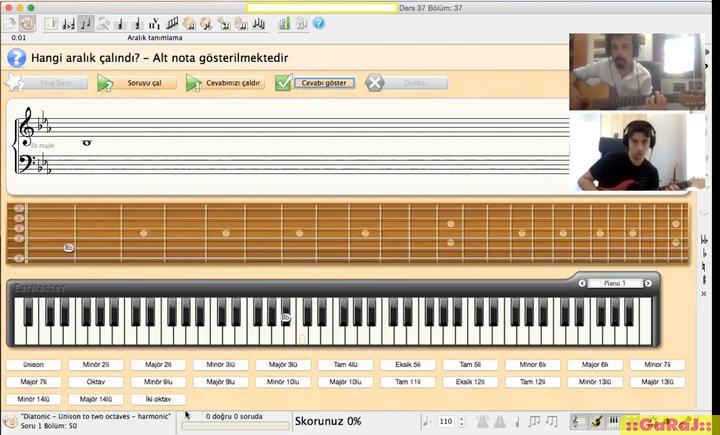This screenshot has height=435, width=720.
Task: Toggle the guitar fretboard view button
Action: pyautogui.click(x=596, y=421)
